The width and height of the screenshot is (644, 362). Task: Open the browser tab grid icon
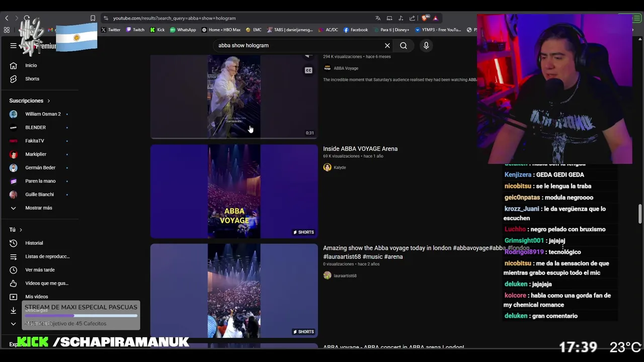[x=7, y=30]
